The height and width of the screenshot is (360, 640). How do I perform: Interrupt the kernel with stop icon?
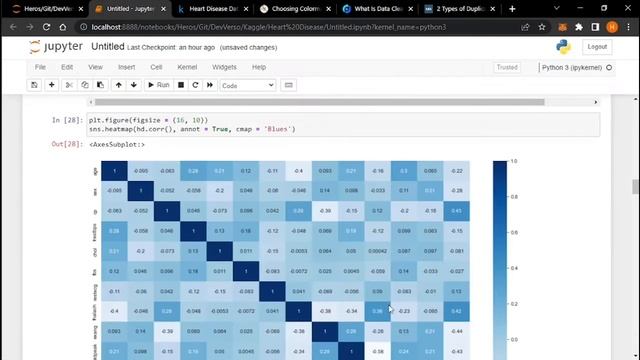pos(181,85)
